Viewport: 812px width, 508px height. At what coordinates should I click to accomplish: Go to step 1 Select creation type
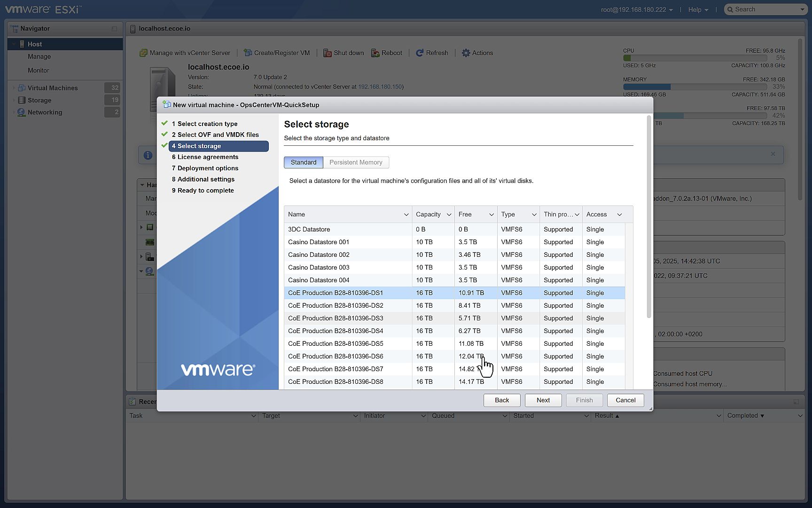(x=204, y=124)
